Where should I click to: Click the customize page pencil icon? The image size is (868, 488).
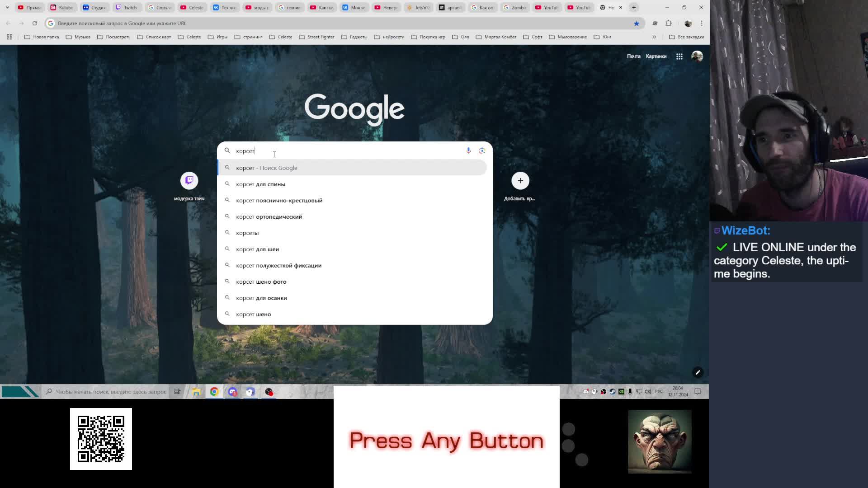(698, 372)
